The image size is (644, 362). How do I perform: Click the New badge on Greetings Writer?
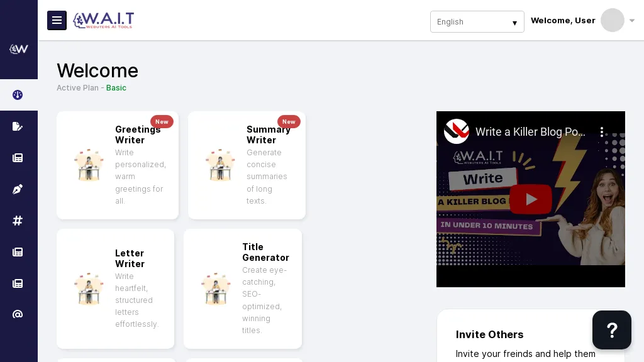pos(162,121)
